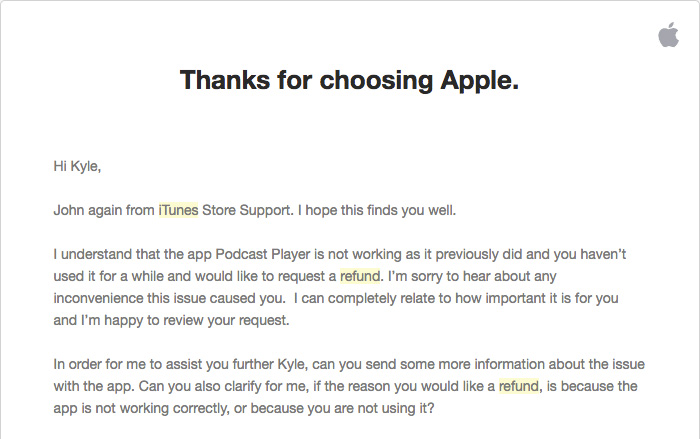Click the highlighted word "iTunes"
The image size is (700, 439).
coord(178,210)
